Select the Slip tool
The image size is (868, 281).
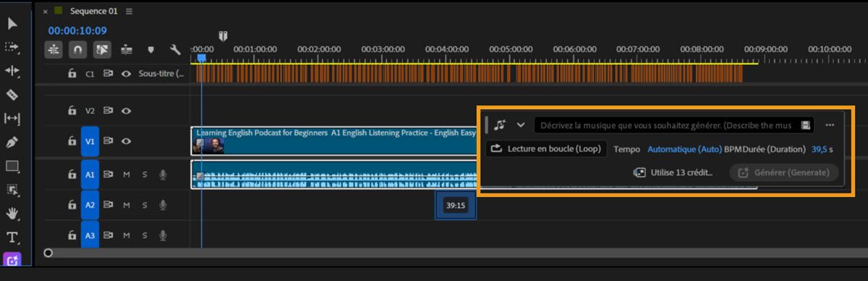[12, 118]
